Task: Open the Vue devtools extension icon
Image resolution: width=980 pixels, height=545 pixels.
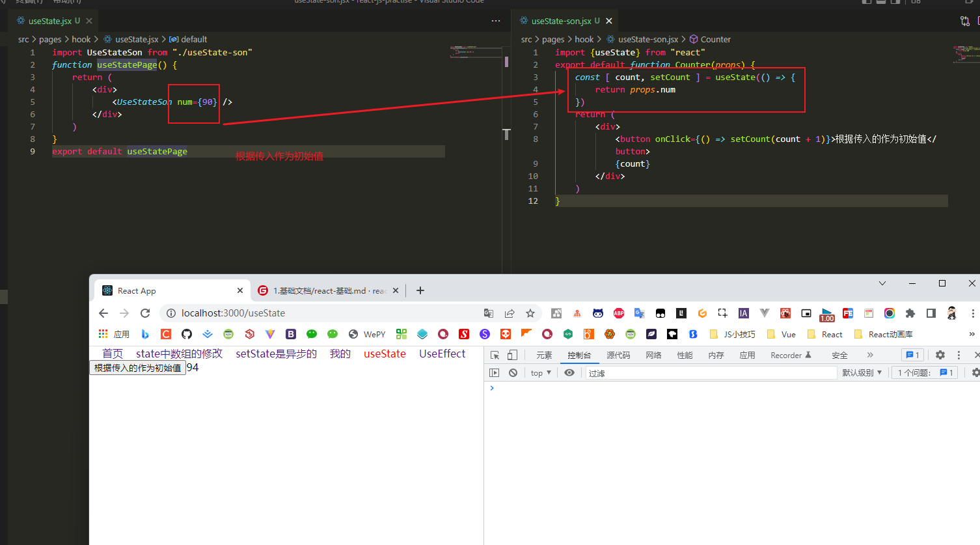Action: [765, 313]
